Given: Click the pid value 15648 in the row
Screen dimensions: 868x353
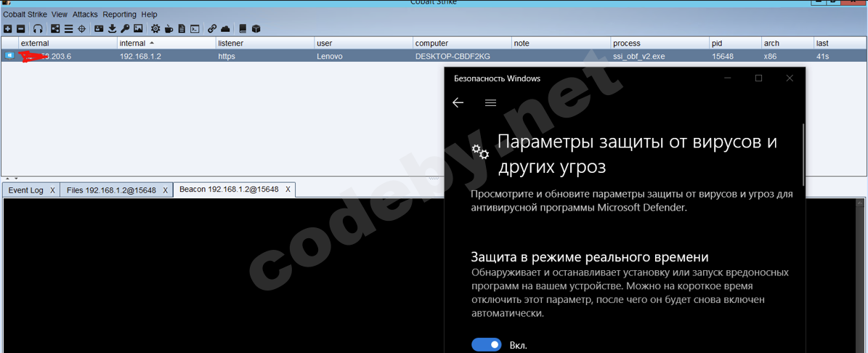Looking at the screenshot, I should point(723,56).
